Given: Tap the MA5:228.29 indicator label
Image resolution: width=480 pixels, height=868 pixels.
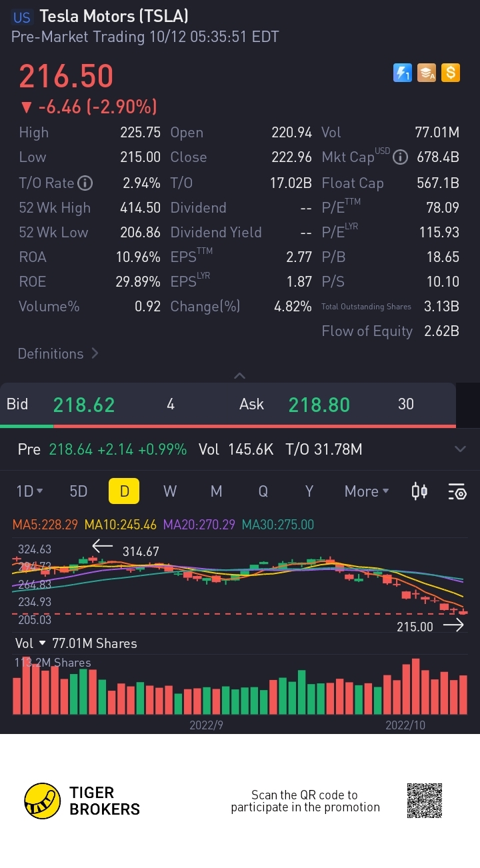Looking at the screenshot, I should (45, 525).
